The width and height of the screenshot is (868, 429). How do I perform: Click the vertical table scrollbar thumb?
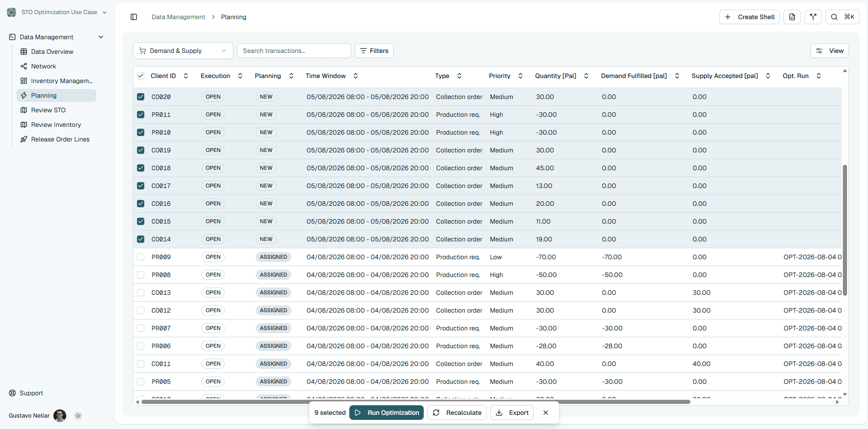[x=845, y=230]
